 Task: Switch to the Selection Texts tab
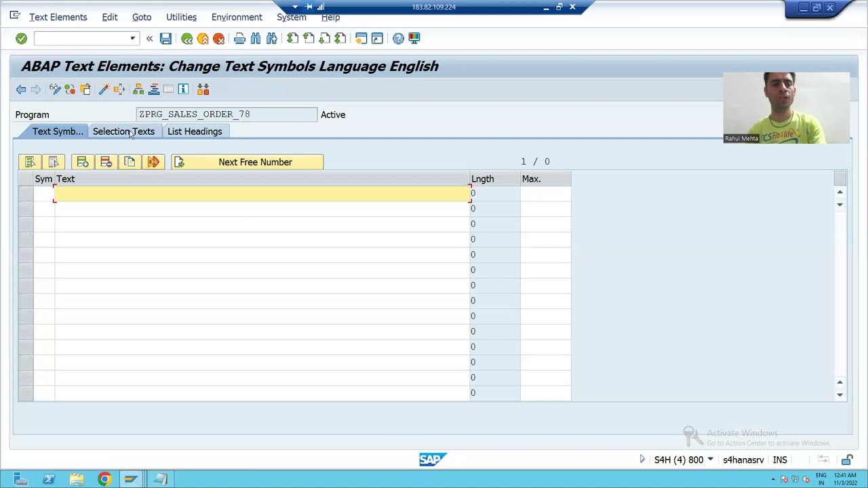[123, 131]
